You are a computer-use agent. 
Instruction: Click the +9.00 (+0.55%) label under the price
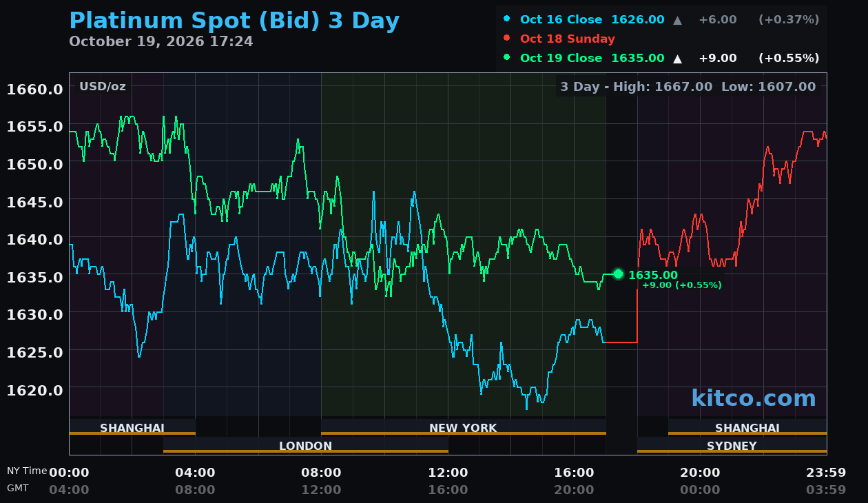click(x=681, y=285)
